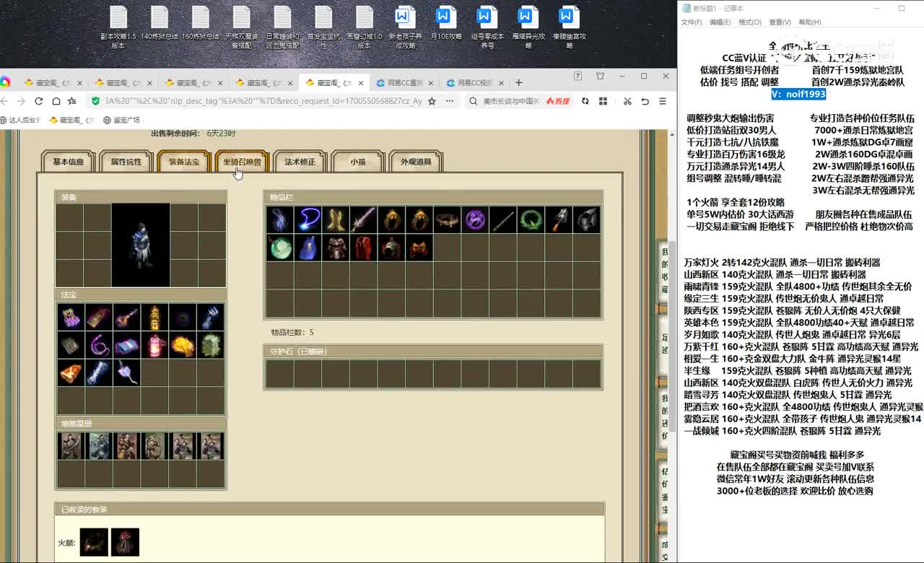This screenshot has width=924, height=563.
Task: Click the first warrior card in 地煞星册
Action: tap(71, 446)
